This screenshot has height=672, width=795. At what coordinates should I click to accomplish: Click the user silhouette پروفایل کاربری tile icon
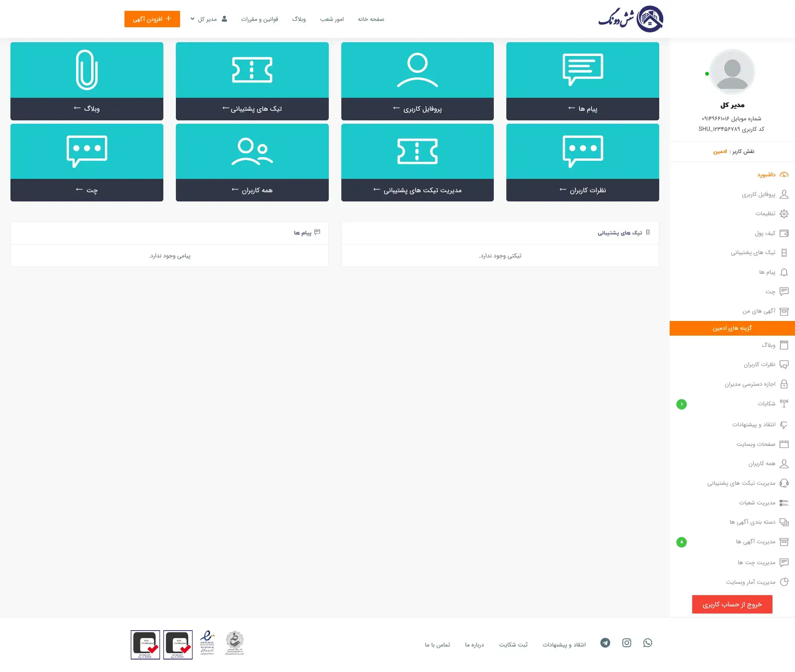coord(417,70)
